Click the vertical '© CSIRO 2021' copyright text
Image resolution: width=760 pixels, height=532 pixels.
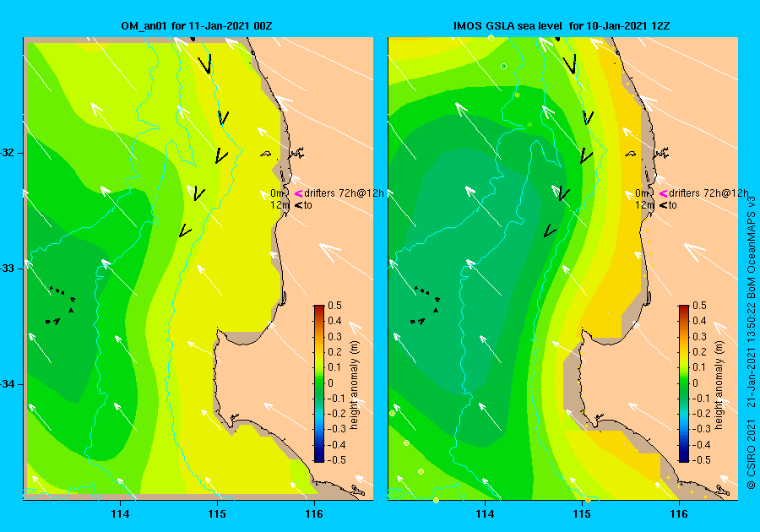751,453
